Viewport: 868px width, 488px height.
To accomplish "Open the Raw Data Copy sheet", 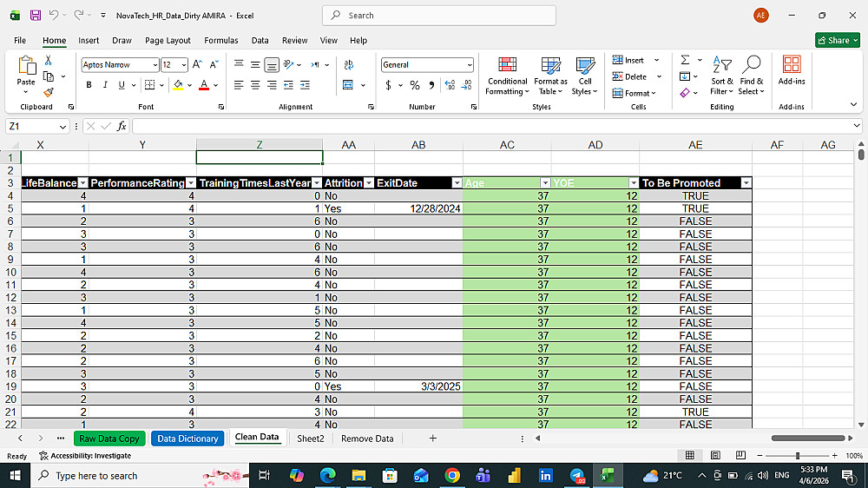I will pyautogui.click(x=109, y=439).
